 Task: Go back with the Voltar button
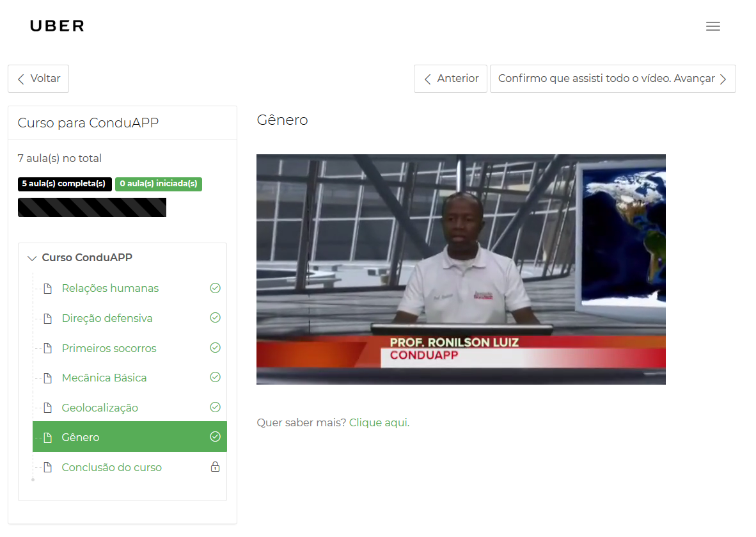[38, 79]
